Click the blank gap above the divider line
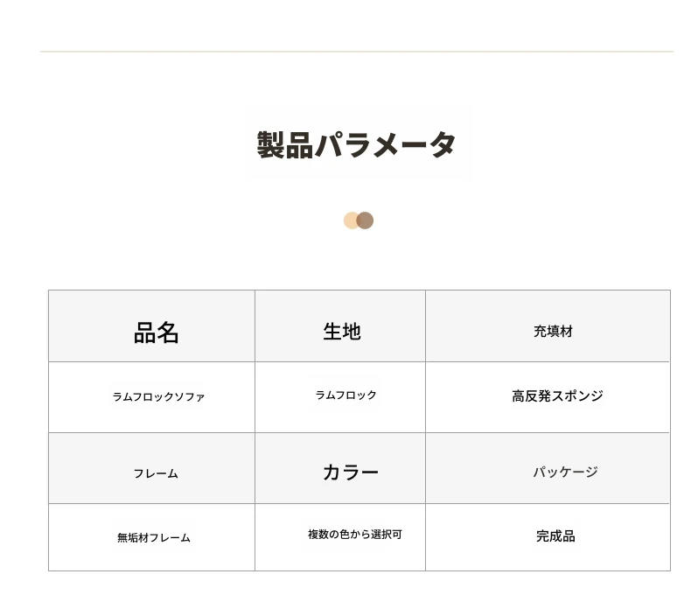Viewport: 691px width, 616px height. 357,24
